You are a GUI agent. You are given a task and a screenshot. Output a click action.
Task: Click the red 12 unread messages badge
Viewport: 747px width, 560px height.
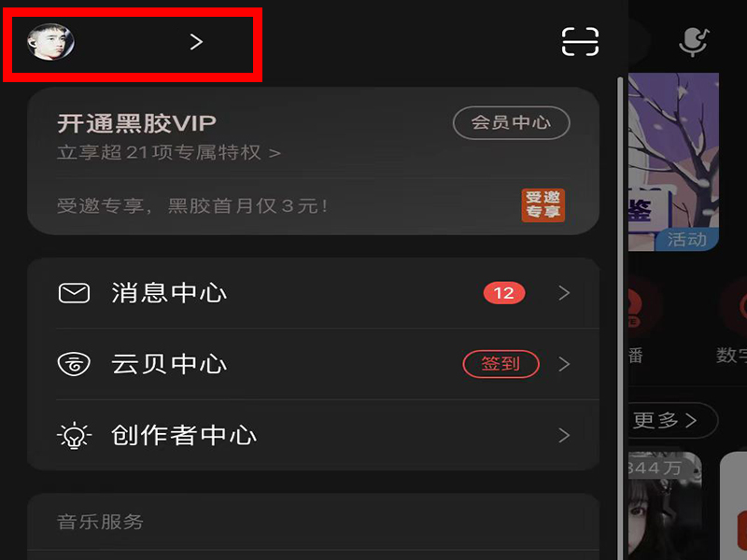504,293
